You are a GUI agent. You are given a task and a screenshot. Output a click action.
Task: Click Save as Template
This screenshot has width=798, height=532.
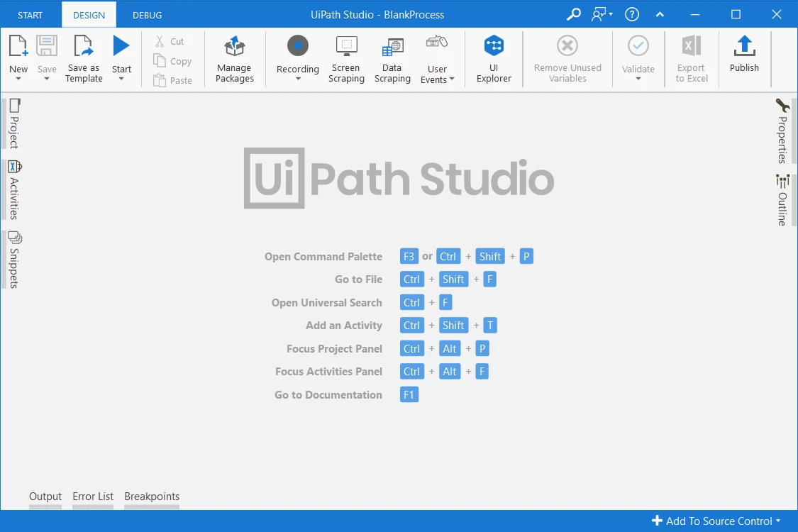coord(84,59)
